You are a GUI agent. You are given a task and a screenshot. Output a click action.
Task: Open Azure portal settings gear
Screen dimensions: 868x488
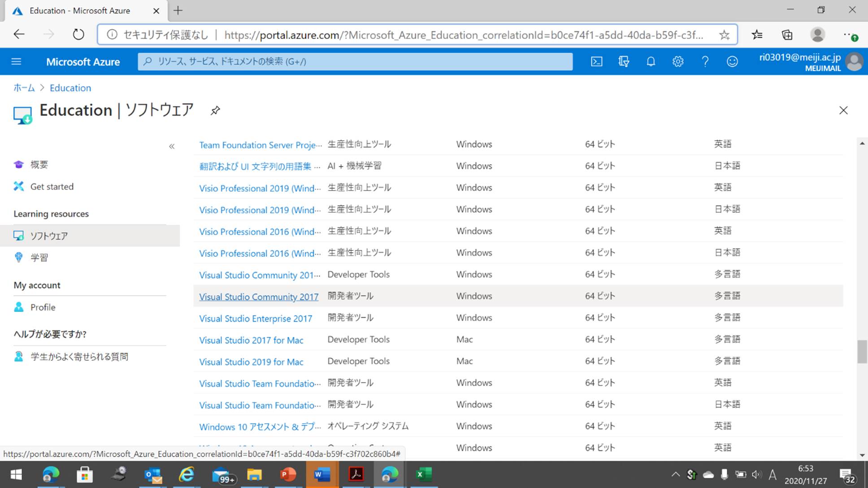click(x=678, y=61)
